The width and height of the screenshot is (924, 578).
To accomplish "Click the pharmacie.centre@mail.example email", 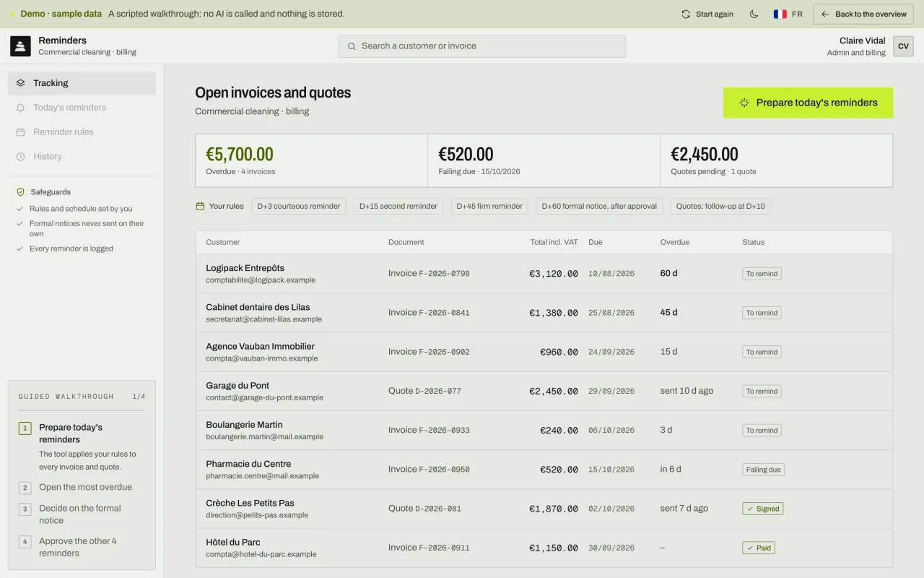I will pos(262,476).
